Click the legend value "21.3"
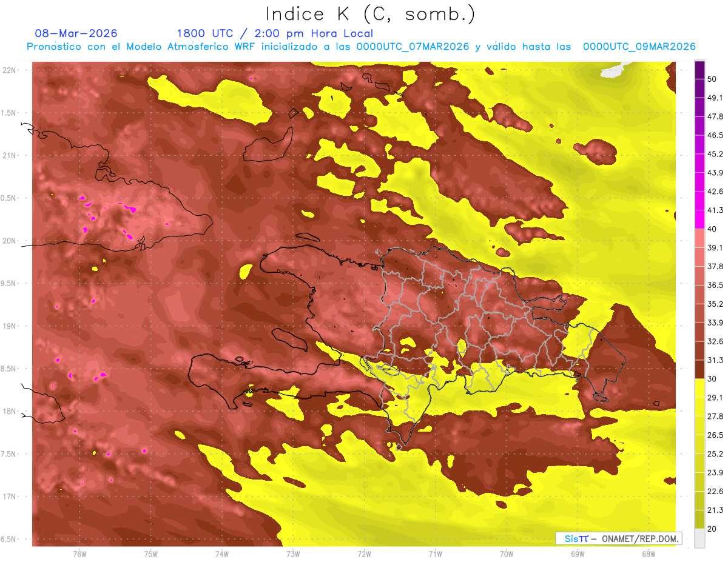Image resolution: width=728 pixels, height=562 pixels. [715, 510]
